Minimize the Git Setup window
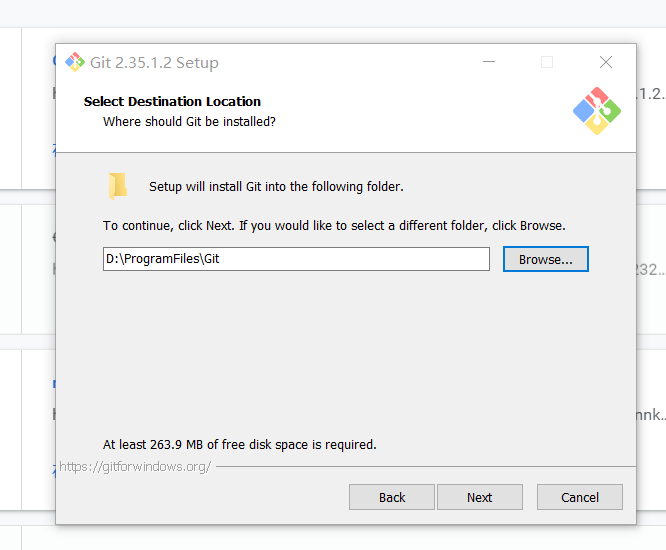Image resolution: width=666 pixels, height=550 pixels. coord(487,62)
